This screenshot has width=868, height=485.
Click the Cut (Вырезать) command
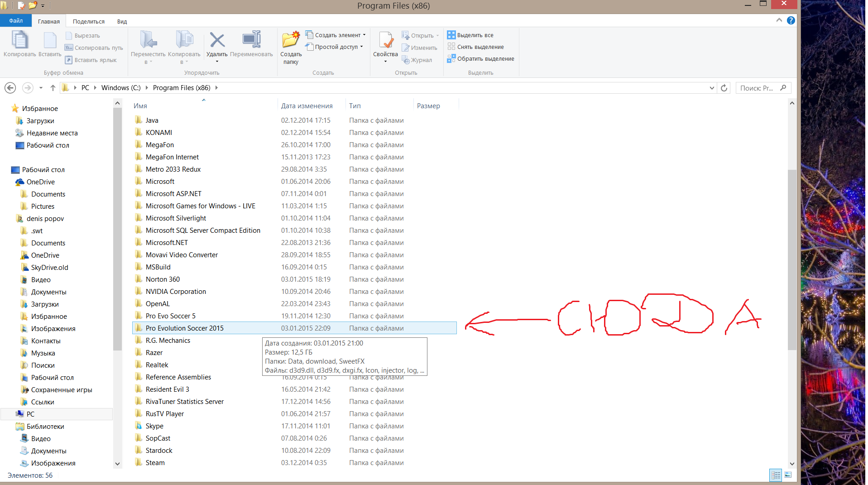pyautogui.click(x=83, y=35)
